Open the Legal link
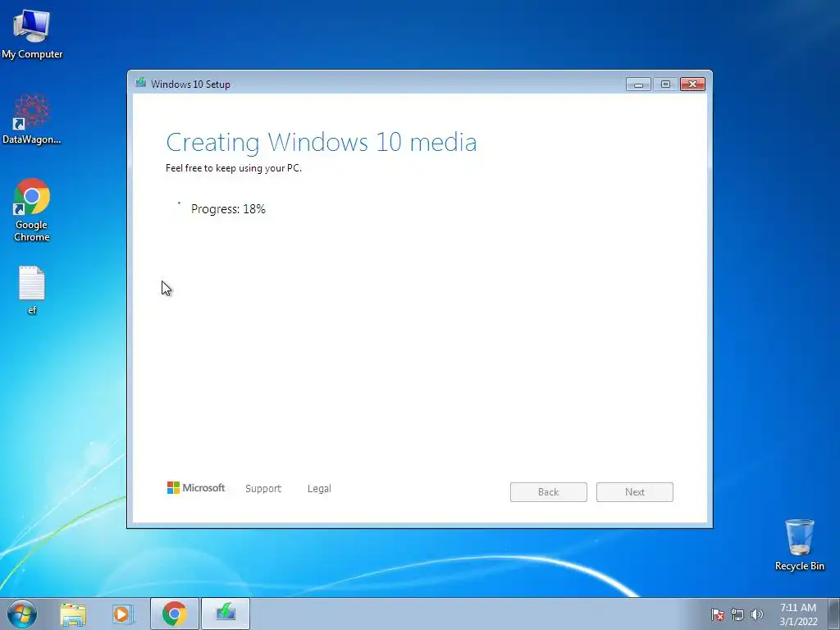This screenshot has height=630, width=840. point(319,489)
